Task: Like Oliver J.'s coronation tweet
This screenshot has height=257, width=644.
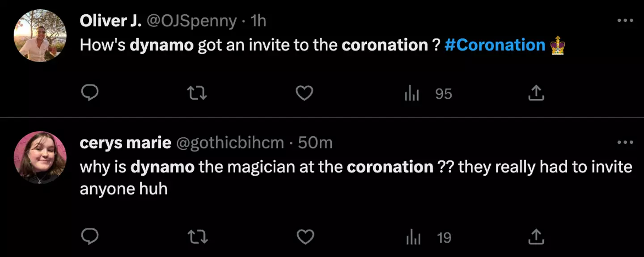Action: (305, 93)
